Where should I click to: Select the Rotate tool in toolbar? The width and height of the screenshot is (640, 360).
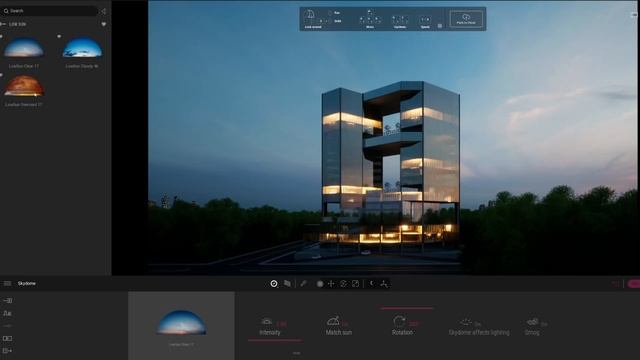pyautogui.click(x=343, y=283)
